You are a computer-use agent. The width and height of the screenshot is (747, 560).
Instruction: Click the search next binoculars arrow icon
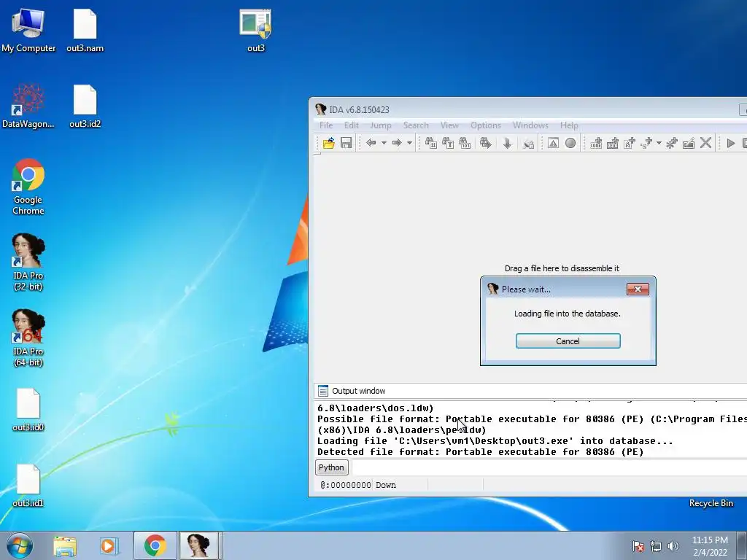[485, 143]
